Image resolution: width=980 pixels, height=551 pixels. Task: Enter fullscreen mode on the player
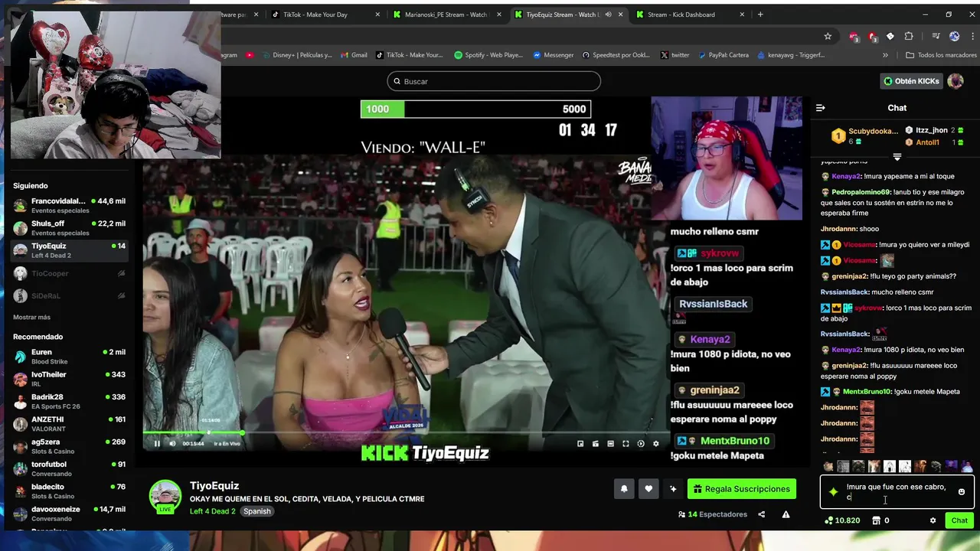pyautogui.click(x=626, y=444)
